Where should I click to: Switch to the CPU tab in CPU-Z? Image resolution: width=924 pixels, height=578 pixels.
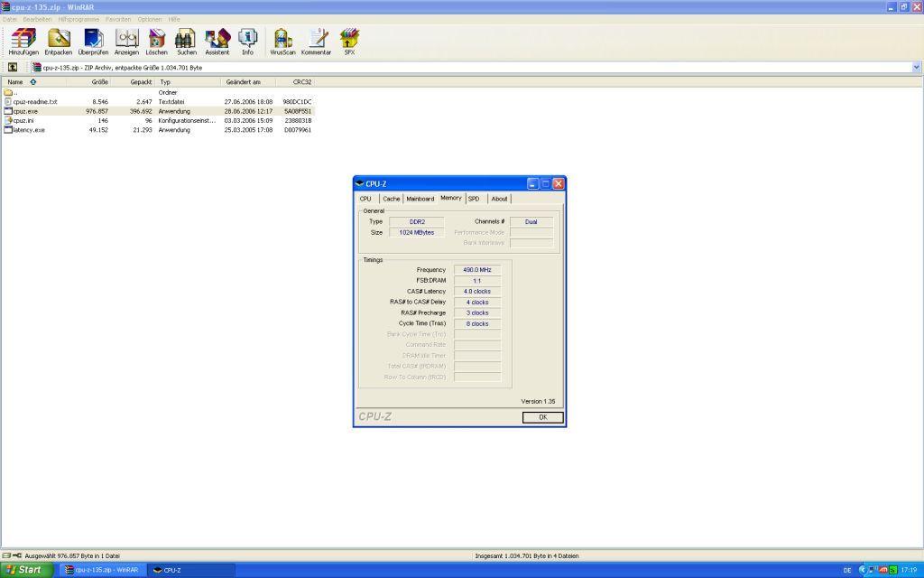click(366, 199)
